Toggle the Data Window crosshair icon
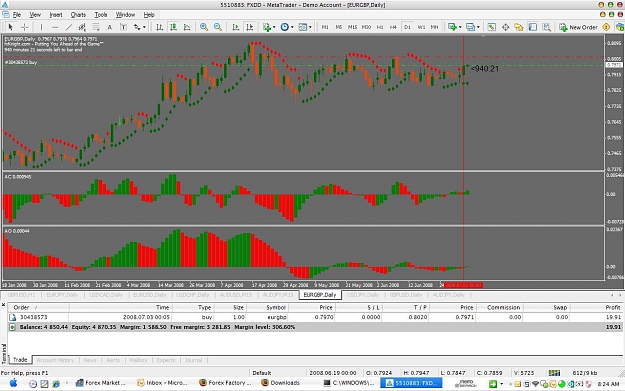Screen dimensions: 625x391 pos(505,27)
